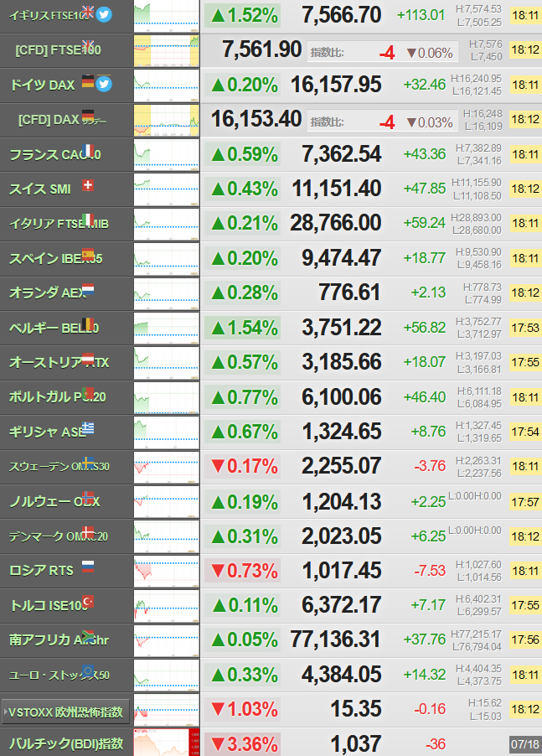Open the バルチック(BDI)指数 chart thumbnail
Screen dimensions: 542x756
(x=166, y=743)
